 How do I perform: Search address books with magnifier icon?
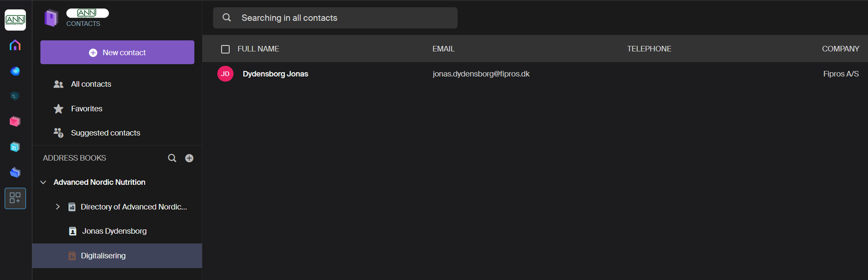[x=172, y=158]
